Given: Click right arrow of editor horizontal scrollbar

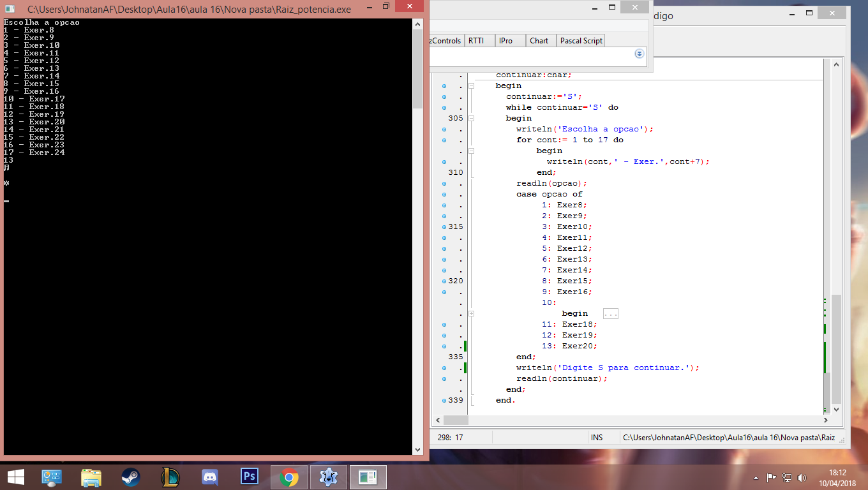Looking at the screenshot, I should pyautogui.click(x=826, y=420).
